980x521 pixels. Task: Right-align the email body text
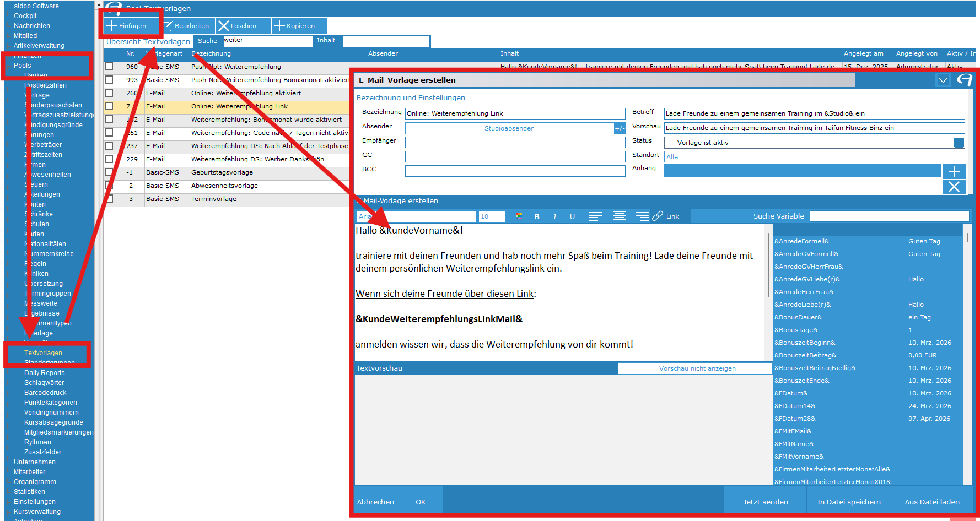(x=642, y=216)
